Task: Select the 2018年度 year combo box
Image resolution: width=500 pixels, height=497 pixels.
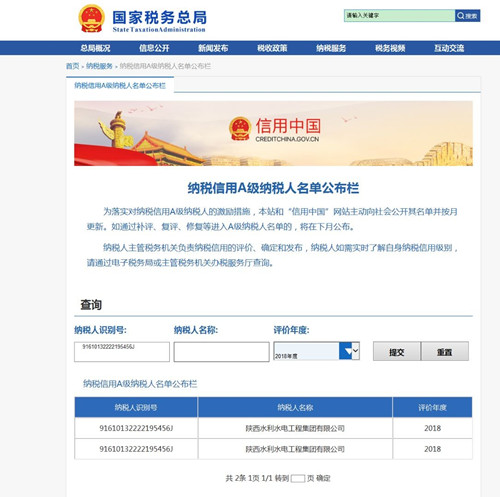Action: (x=316, y=351)
